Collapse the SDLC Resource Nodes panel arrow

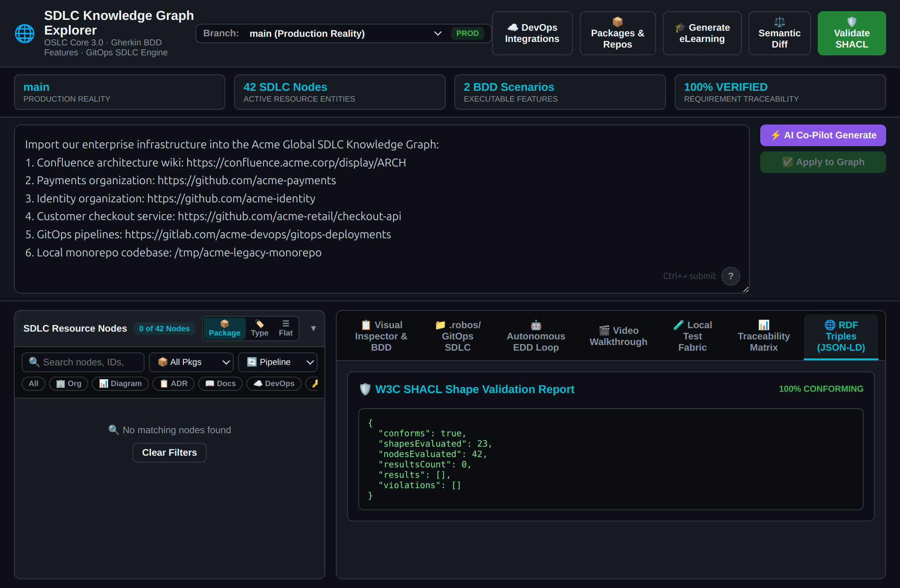click(x=313, y=329)
